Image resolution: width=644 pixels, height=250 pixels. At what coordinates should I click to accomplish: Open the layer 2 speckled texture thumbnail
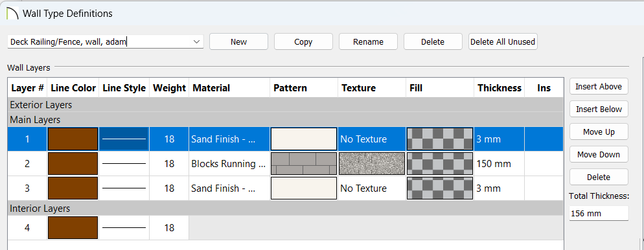point(372,164)
